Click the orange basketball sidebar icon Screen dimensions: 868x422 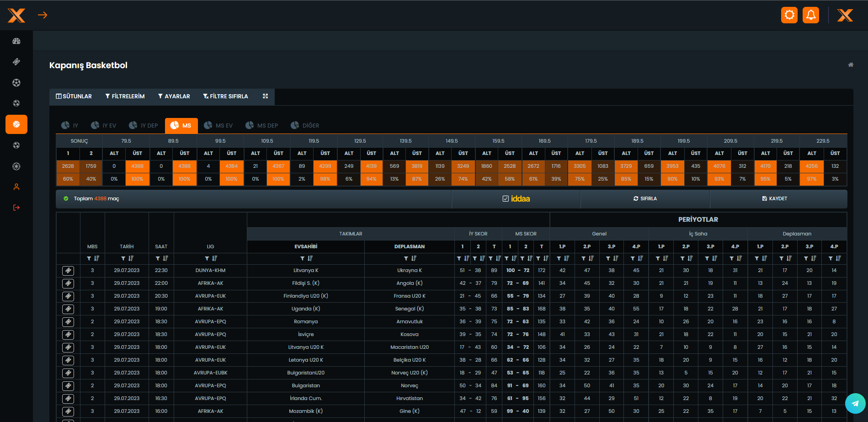16,124
